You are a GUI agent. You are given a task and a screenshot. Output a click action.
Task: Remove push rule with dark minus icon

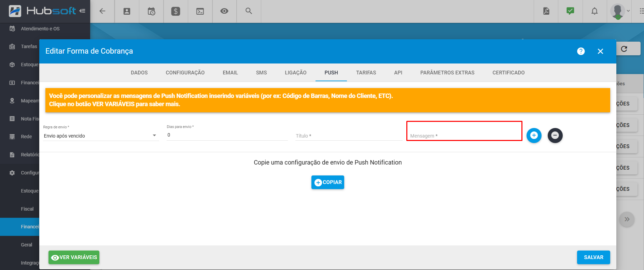click(x=555, y=136)
